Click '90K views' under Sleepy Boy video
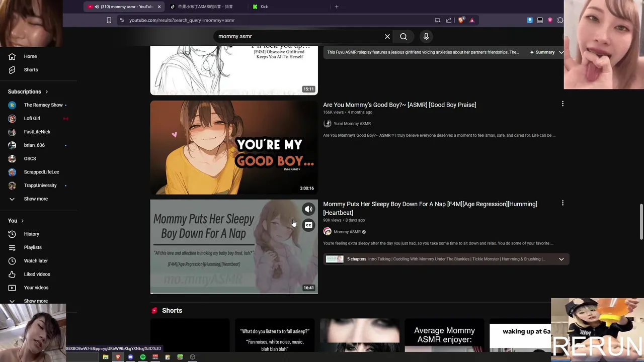Screen dimensions: 644x362 tap(333, 220)
